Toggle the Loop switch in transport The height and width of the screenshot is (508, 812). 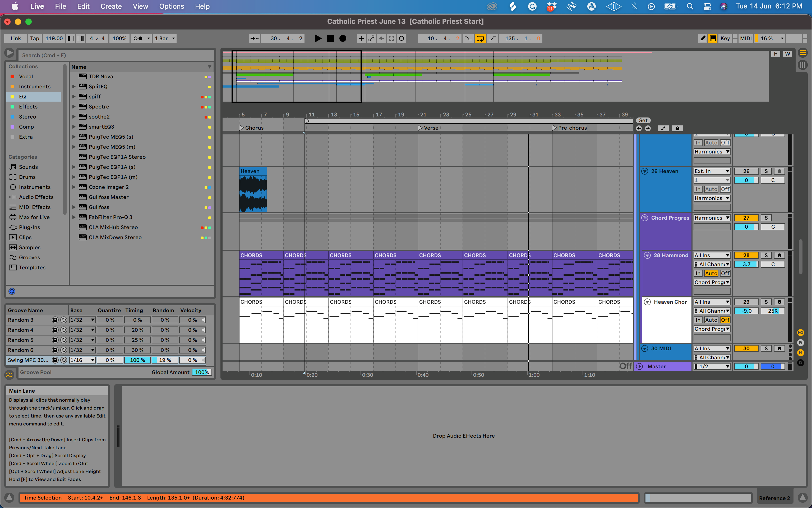[480, 38]
